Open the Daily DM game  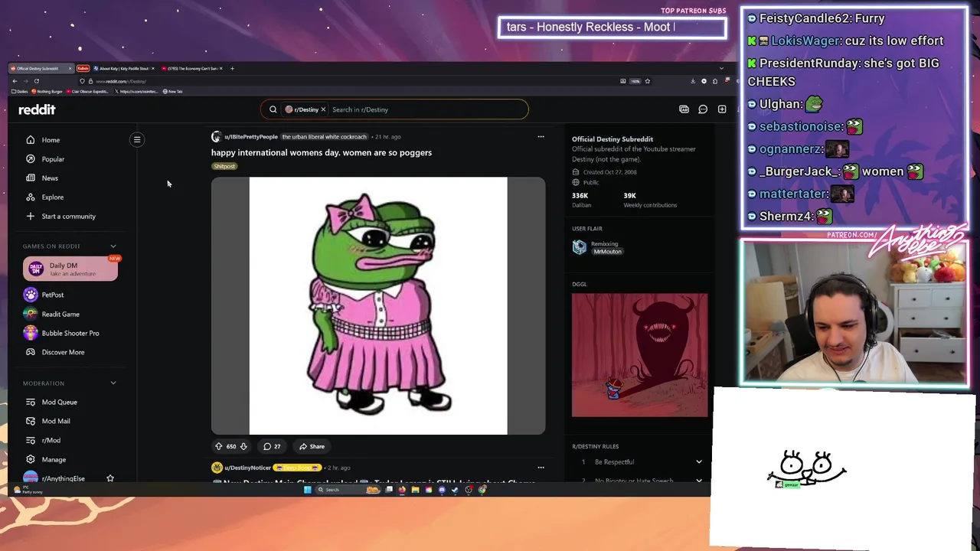pos(70,269)
